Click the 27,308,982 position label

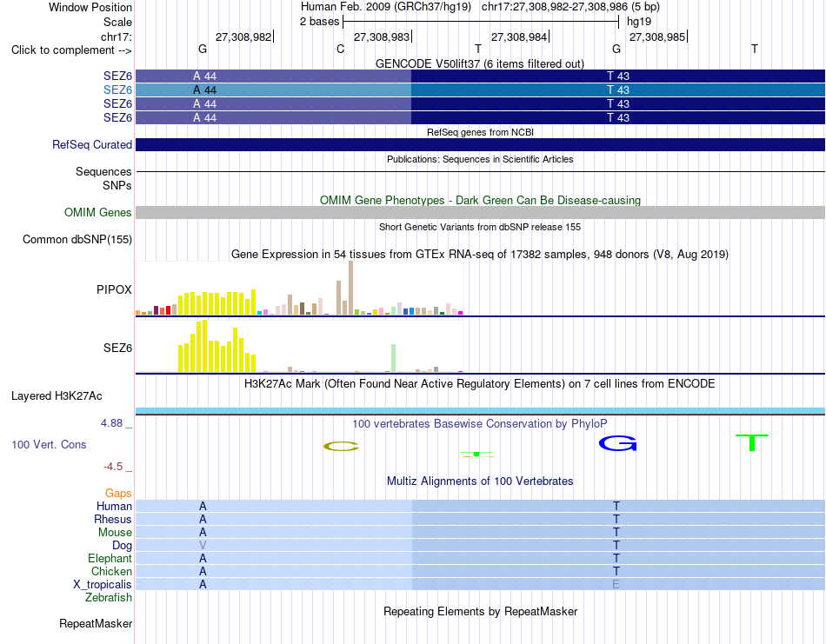click(x=243, y=37)
